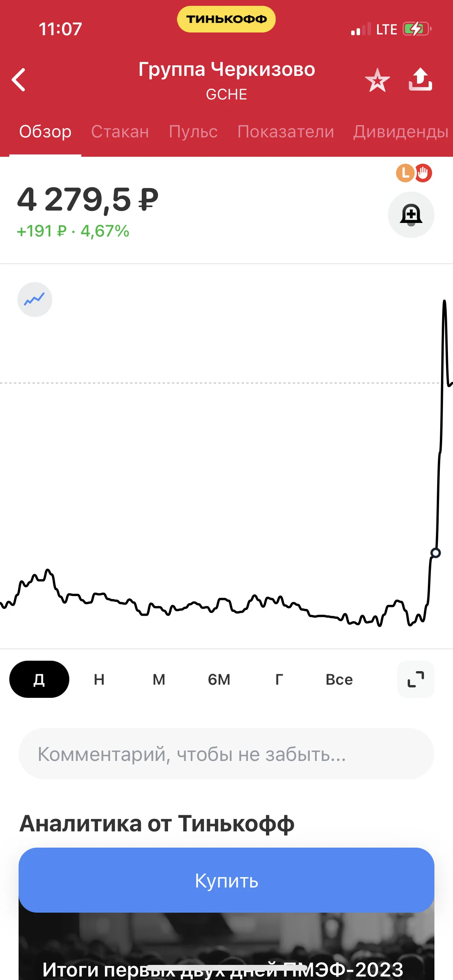Select the М monthly chart period
Screen dimensions: 453x980
pos(159,679)
